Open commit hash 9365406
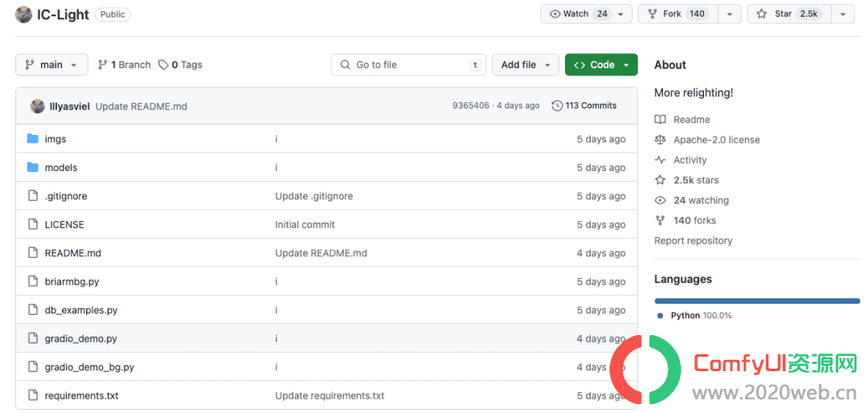 (470, 105)
